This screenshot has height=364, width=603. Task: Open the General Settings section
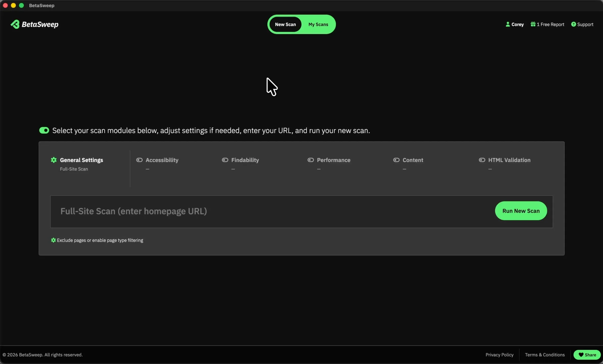coord(82,160)
